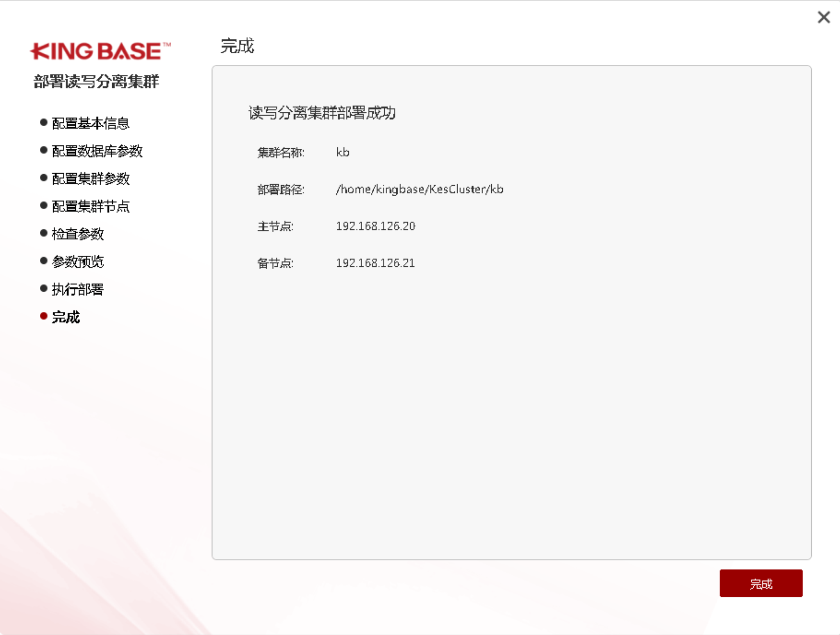840x635 pixels.
Task: Click the deployment path /home/kingbase/KesCluster/kb
Action: click(420, 189)
